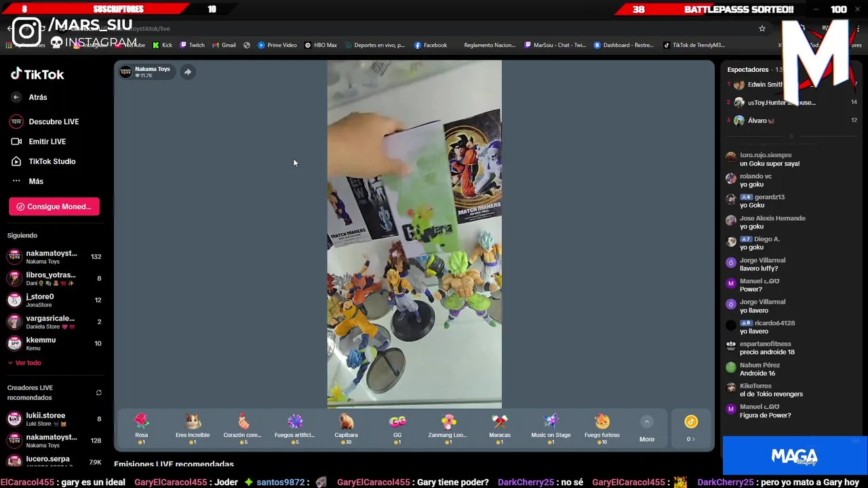Click top viewer Edwin Smith
Viewport: 868px width, 488px height.
[x=765, y=85]
